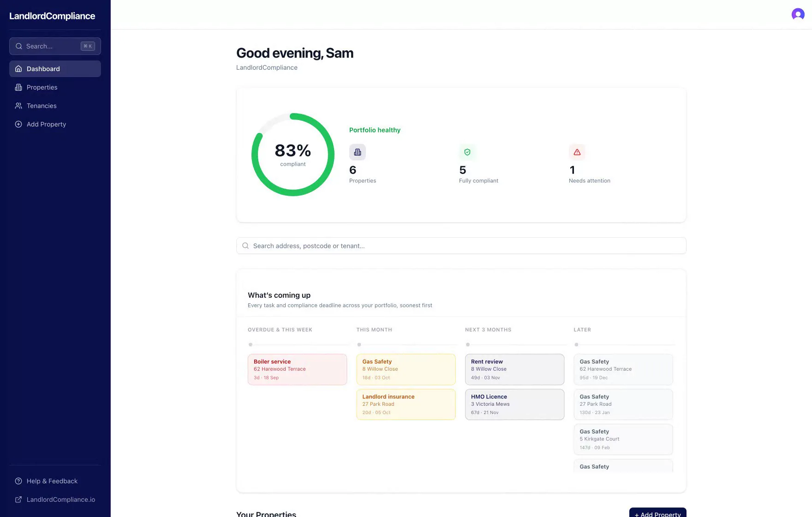Open the Dashboard menu item
Image resolution: width=812 pixels, height=517 pixels.
coord(55,69)
